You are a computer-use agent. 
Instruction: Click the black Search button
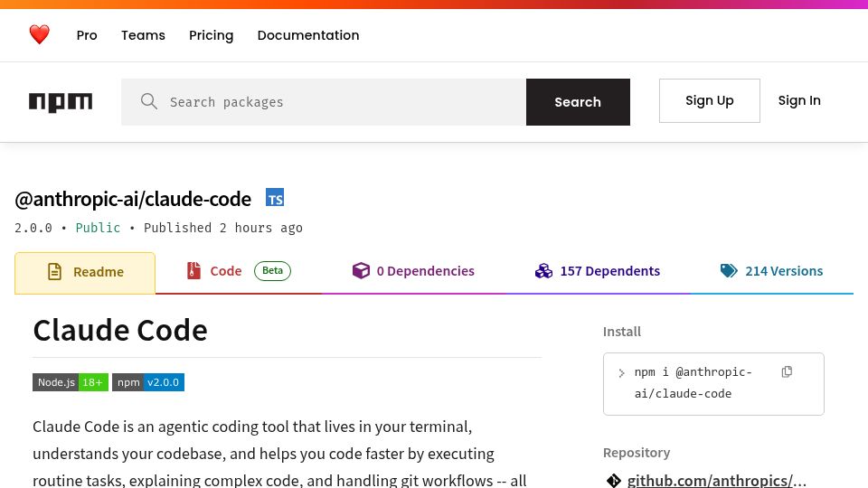pyautogui.click(x=578, y=102)
